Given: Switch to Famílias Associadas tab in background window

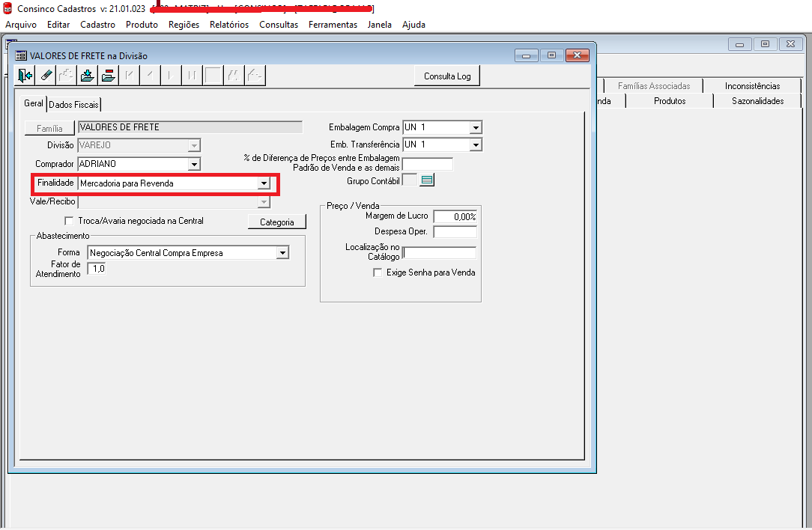Looking at the screenshot, I should 653,86.
